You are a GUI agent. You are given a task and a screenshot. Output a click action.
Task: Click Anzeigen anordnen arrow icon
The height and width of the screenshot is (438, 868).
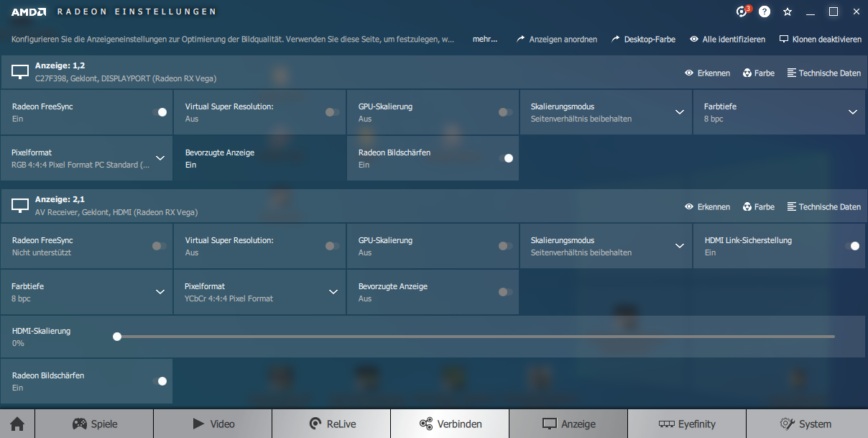click(520, 39)
